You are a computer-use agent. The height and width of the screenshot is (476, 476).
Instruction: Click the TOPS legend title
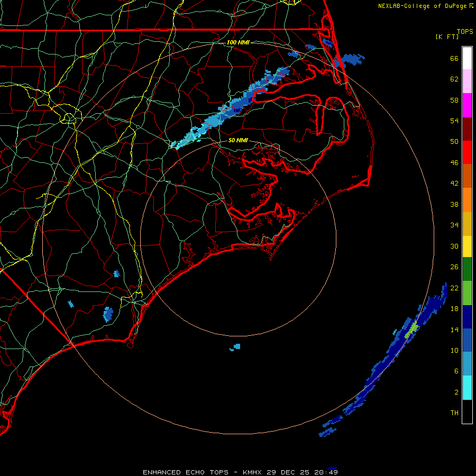(x=465, y=32)
